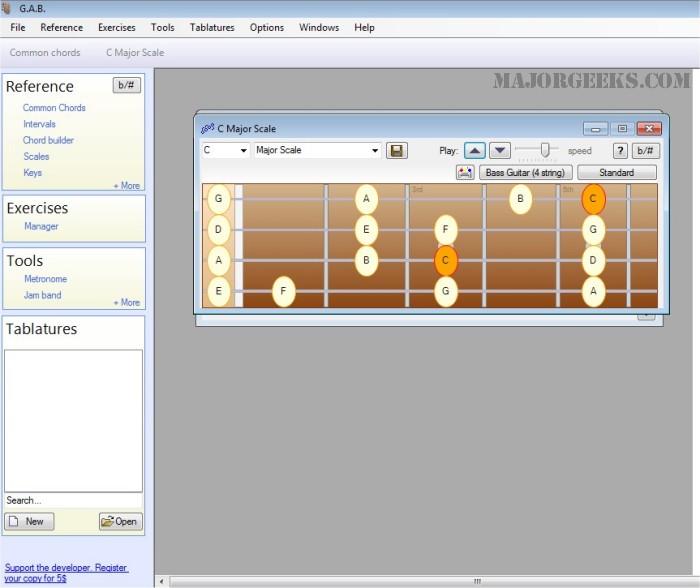The height and width of the screenshot is (588, 700).
Task: Click the G note on the E string third fret
Action: click(445, 291)
